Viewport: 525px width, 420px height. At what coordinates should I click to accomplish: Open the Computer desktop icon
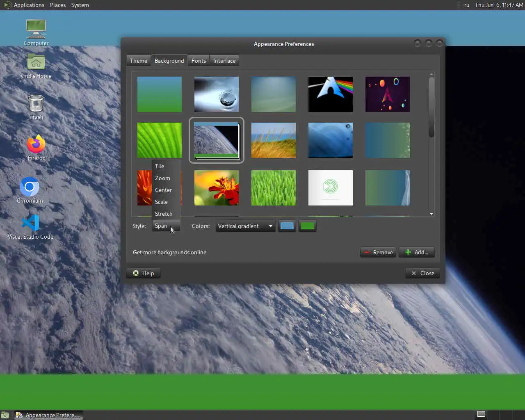click(x=36, y=32)
